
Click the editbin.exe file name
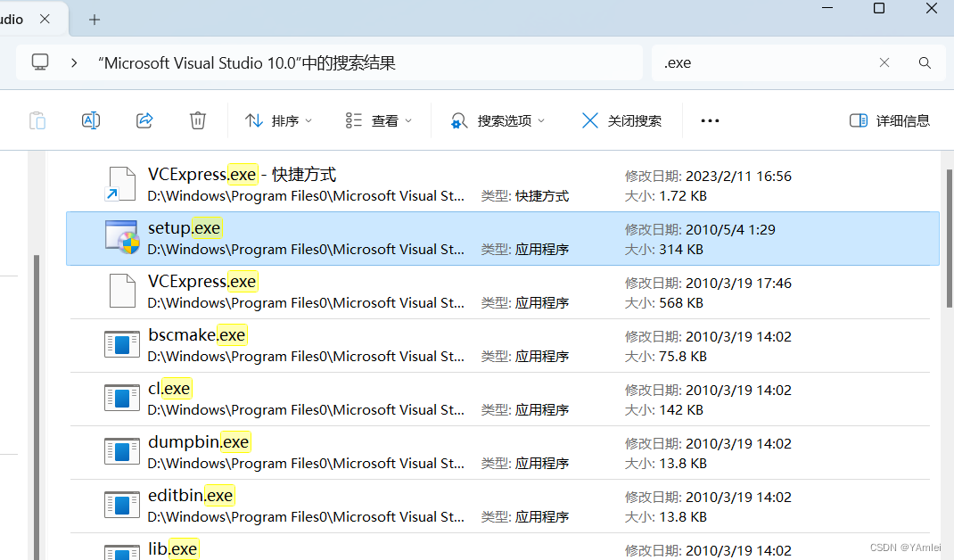click(191, 496)
